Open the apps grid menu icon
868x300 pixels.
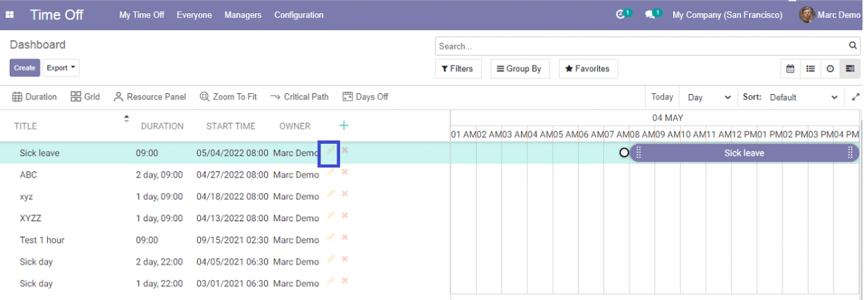coord(10,15)
